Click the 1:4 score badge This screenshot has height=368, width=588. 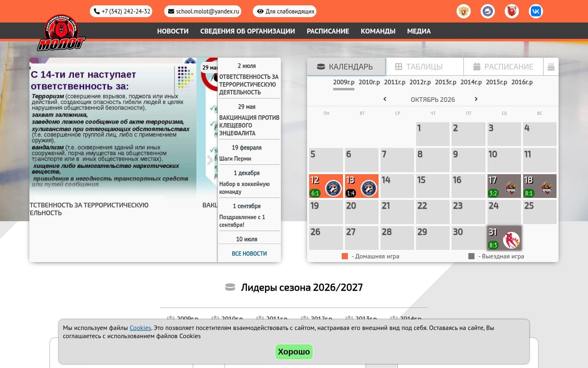point(350,193)
